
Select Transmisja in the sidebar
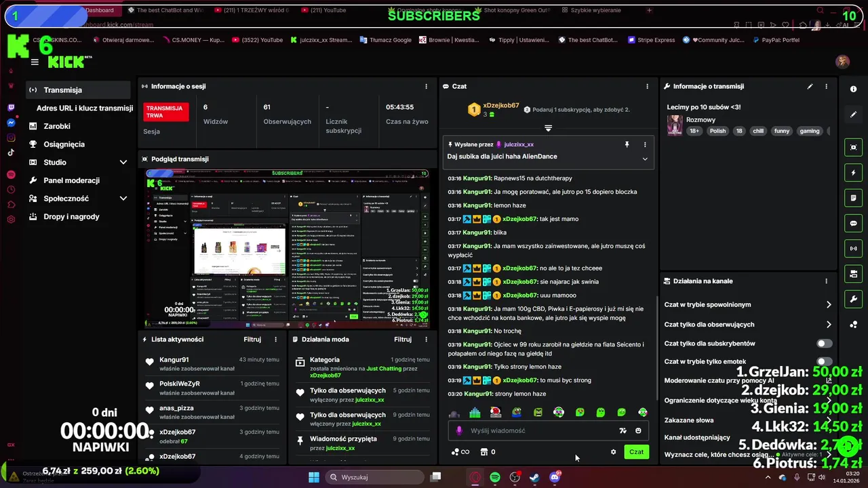pos(79,90)
